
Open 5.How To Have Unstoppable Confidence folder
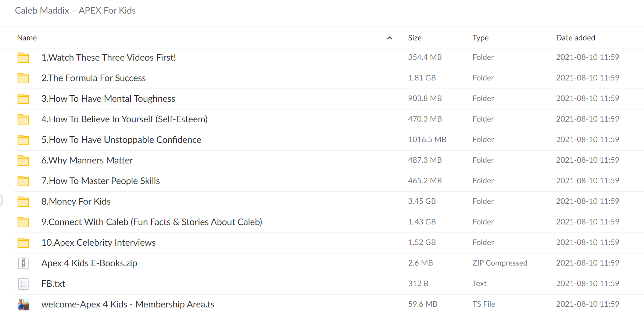[x=121, y=140]
